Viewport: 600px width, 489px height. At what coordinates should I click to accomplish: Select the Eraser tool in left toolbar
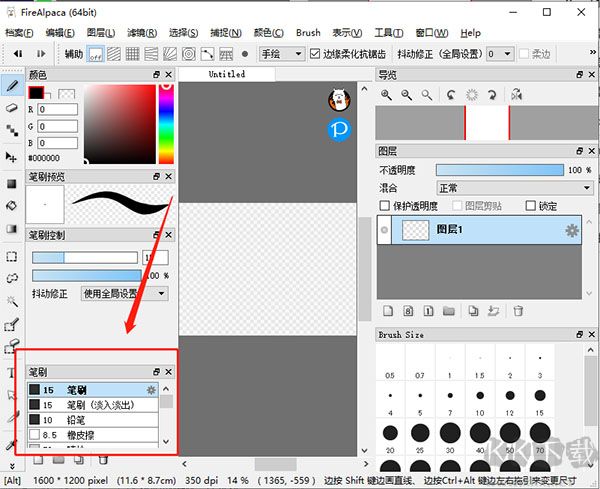(x=12, y=108)
